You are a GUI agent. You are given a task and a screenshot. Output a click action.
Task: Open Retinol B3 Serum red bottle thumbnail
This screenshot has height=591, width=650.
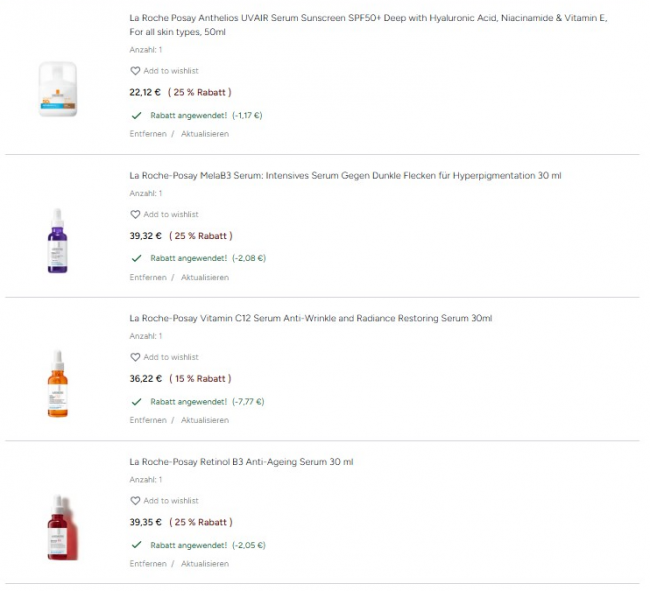pos(58,526)
